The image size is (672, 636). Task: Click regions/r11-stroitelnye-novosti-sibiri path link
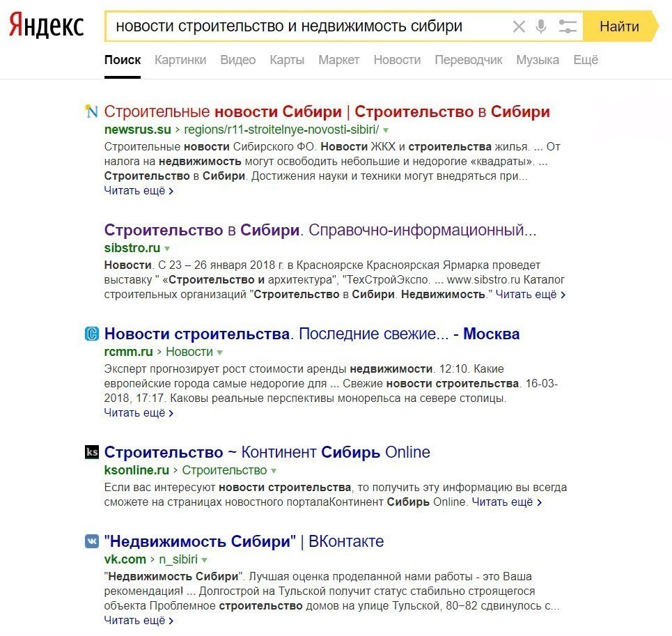pos(281,130)
